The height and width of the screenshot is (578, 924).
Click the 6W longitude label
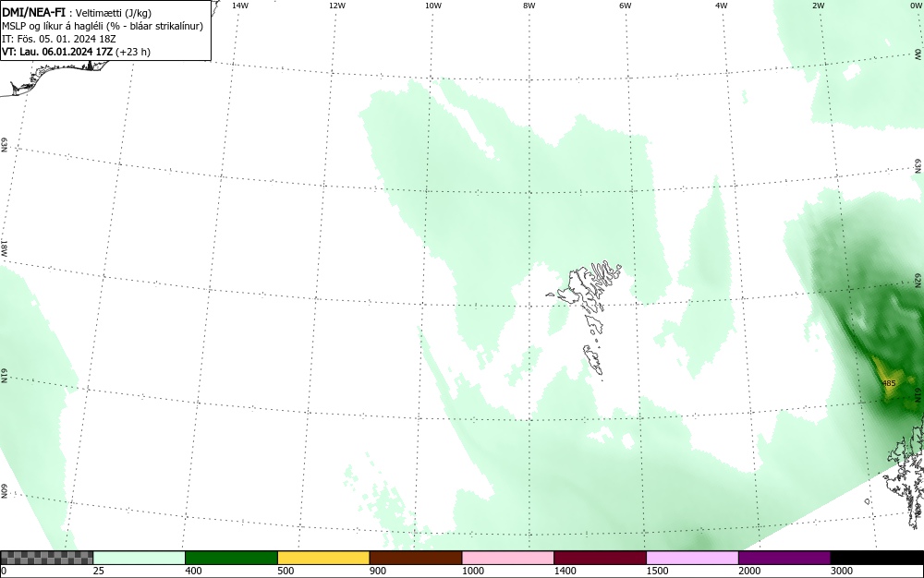[626, 6]
